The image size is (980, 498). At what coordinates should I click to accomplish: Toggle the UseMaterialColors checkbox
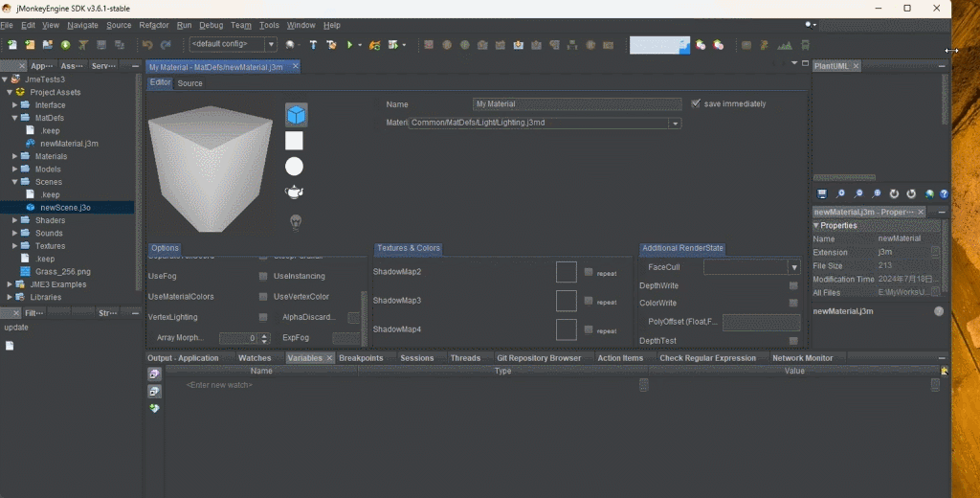[x=263, y=297]
